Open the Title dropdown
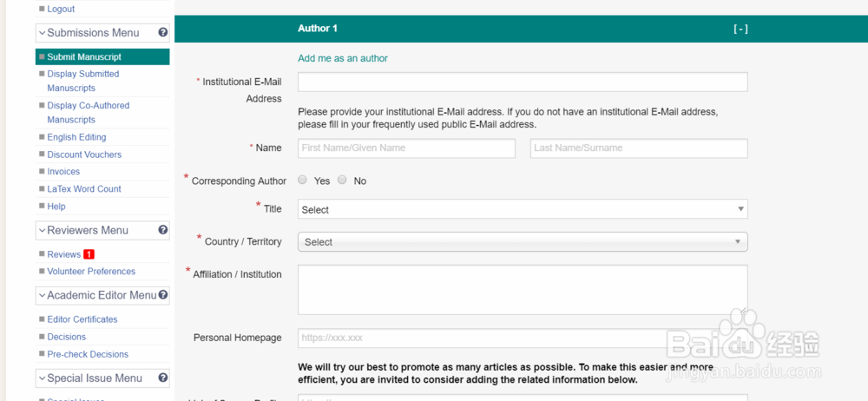868x401 pixels. 523,209
